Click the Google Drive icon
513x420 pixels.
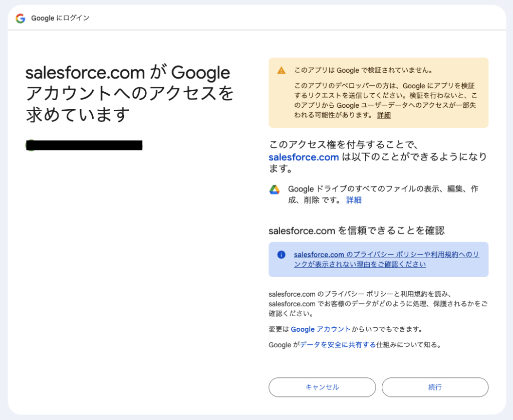click(x=275, y=189)
